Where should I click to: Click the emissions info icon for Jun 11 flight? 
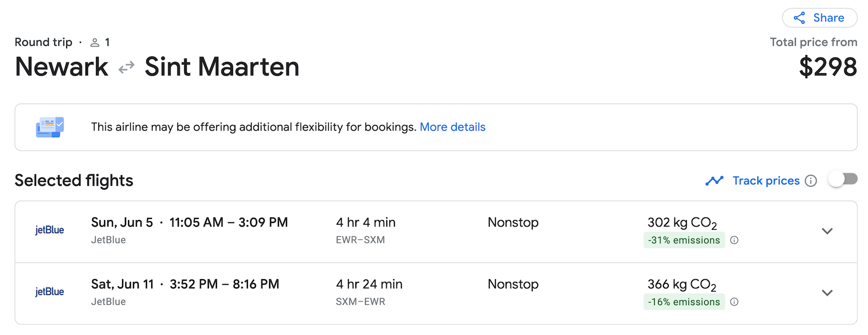pos(735,301)
